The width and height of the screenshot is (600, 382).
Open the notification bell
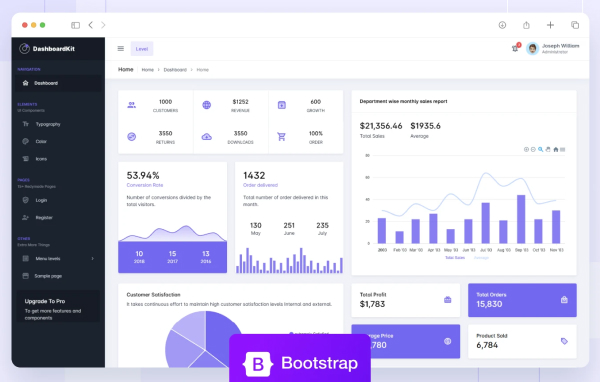click(x=515, y=48)
